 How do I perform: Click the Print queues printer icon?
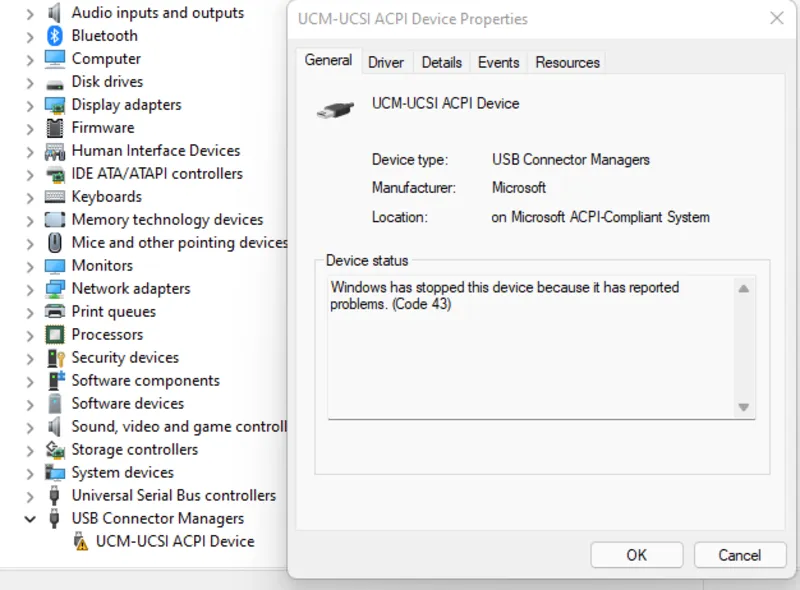[x=55, y=312]
